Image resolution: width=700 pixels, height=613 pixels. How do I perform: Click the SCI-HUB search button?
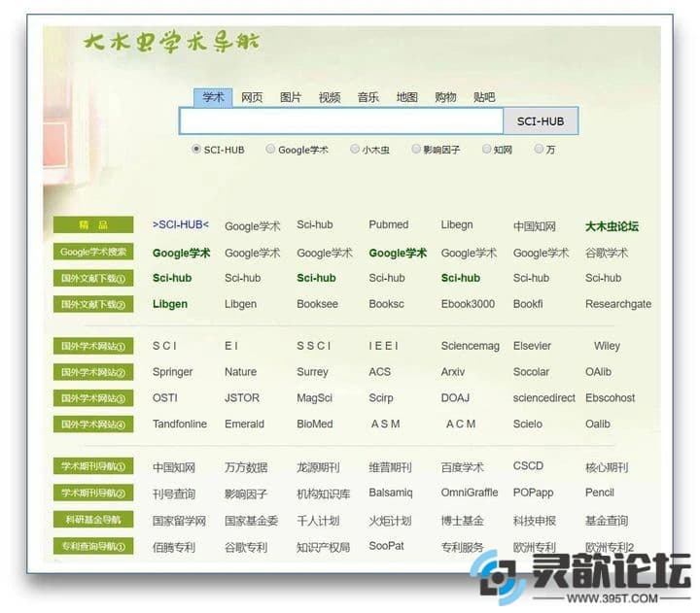[541, 120]
